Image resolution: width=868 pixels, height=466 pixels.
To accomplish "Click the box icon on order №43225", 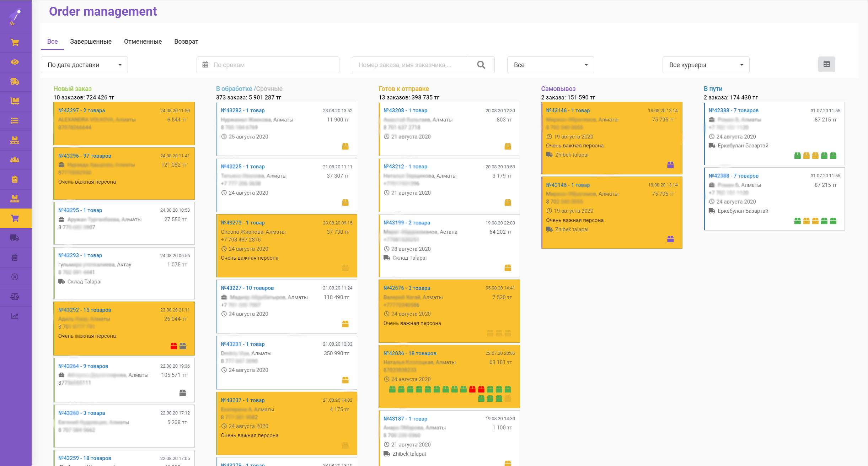I will (345, 202).
